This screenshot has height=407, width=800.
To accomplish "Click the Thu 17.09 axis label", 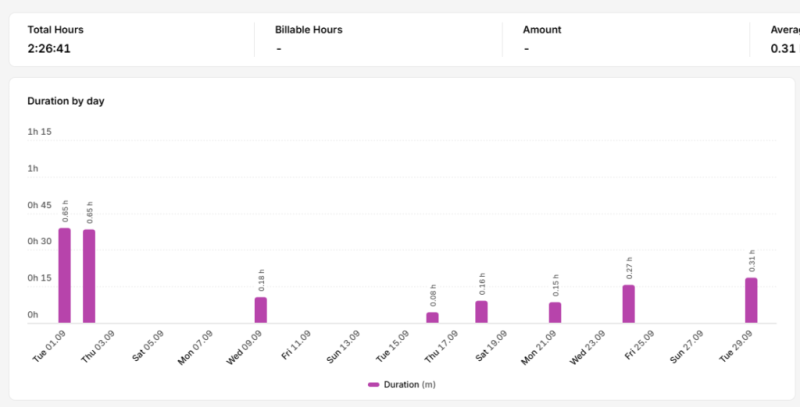I will [x=441, y=346].
